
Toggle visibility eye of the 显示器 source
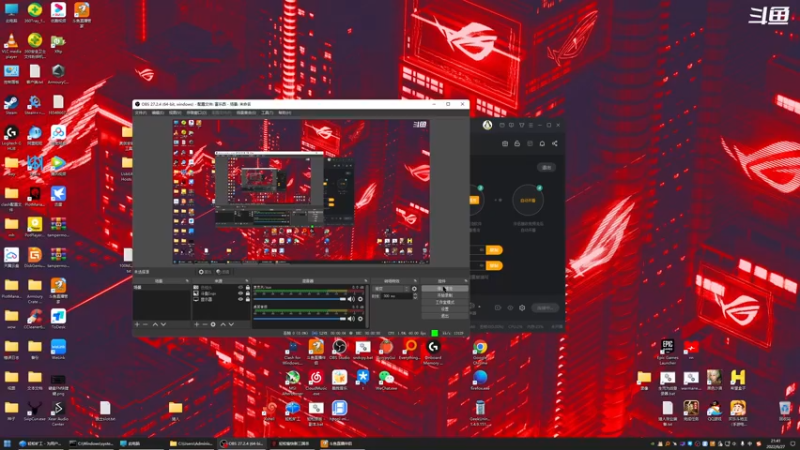(240, 299)
